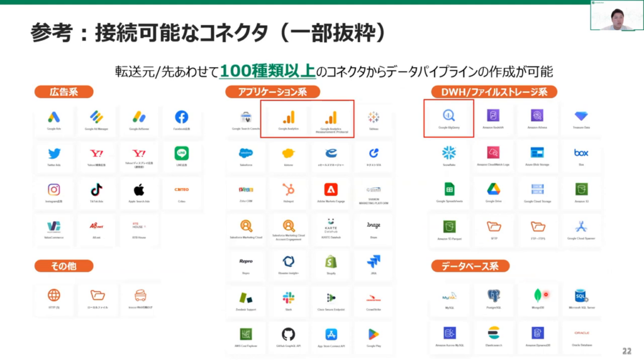The height and width of the screenshot is (362, 644).
Task: Select the LINE広告 connector icon
Action: pyautogui.click(x=182, y=153)
